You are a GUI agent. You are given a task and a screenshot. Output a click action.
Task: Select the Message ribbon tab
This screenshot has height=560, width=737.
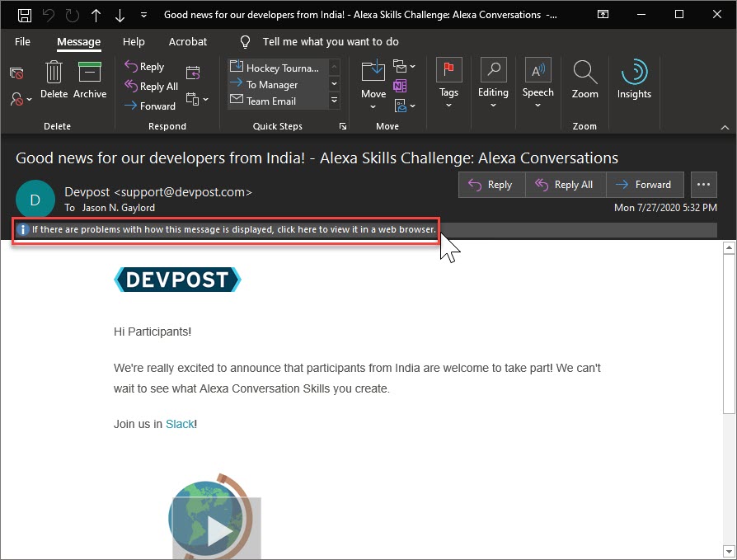click(78, 41)
